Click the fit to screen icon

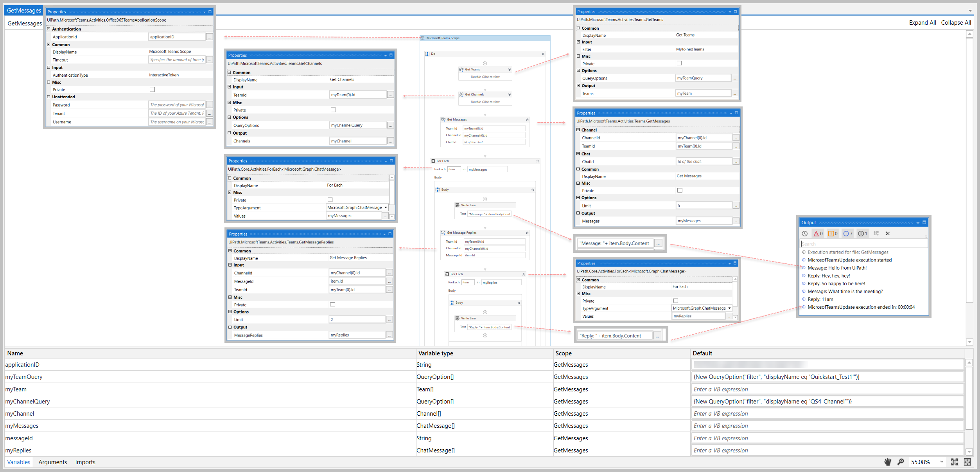click(955, 462)
